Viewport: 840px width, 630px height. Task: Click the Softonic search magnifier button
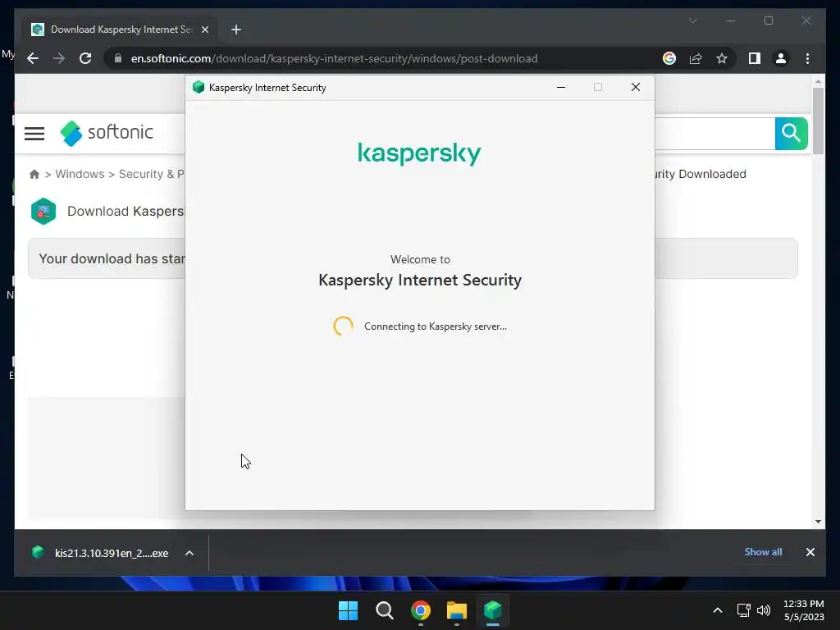tap(792, 133)
